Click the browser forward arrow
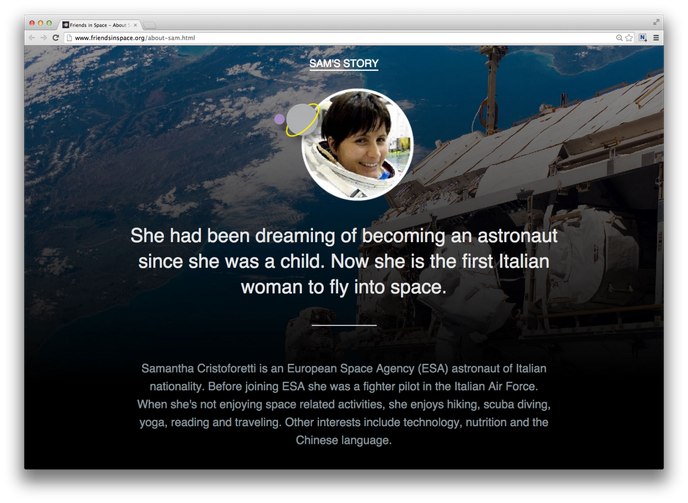 pos(43,38)
